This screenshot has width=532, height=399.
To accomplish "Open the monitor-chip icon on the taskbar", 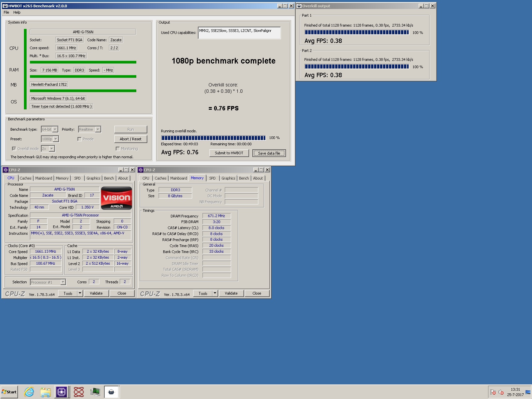I will pos(95,392).
